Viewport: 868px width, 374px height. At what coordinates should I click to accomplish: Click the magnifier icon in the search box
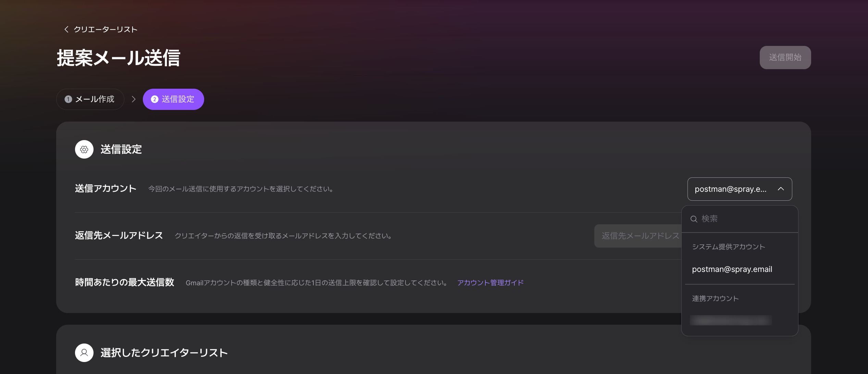(694, 219)
